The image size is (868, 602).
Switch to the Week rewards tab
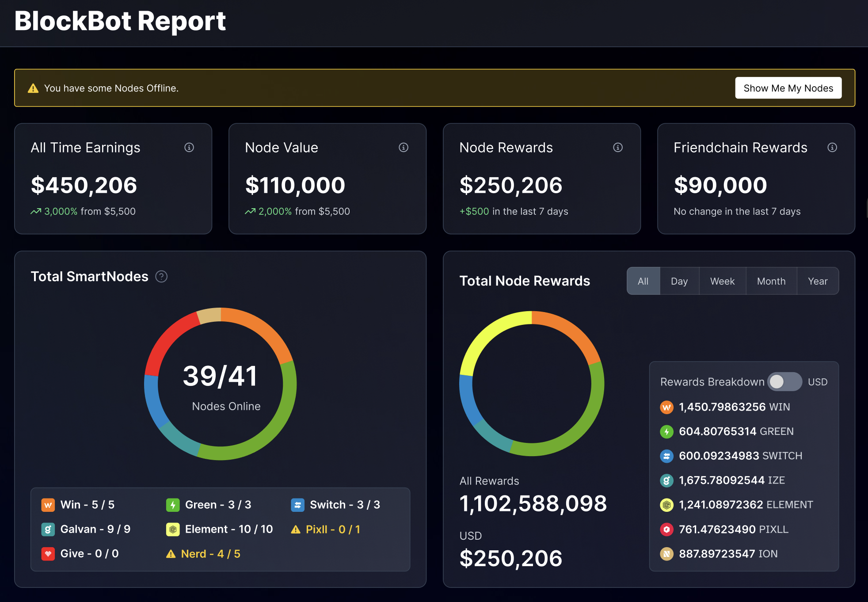click(722, 281)
